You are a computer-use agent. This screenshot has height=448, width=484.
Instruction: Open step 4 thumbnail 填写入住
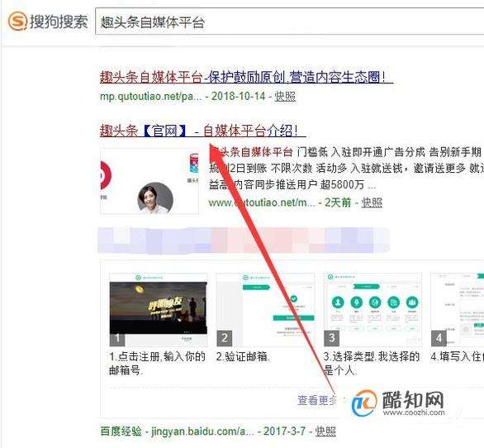coord(458,310)
